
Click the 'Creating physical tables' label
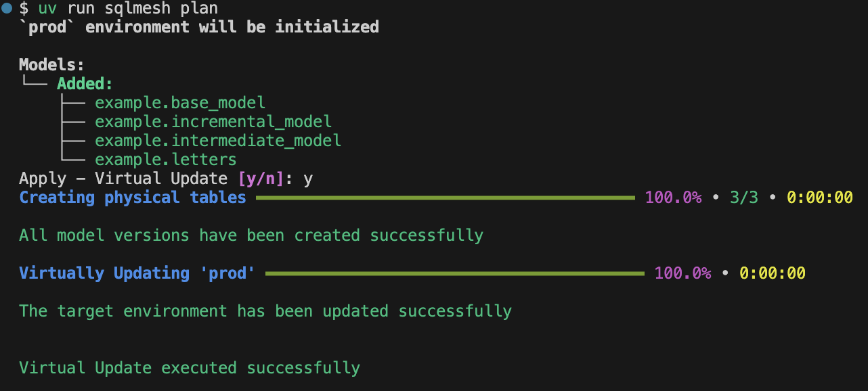pyautogui.click(x=133, y=198)
